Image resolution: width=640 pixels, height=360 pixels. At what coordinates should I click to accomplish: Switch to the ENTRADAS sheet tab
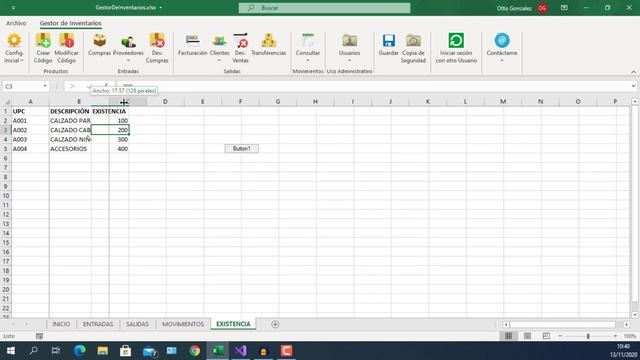98,324
